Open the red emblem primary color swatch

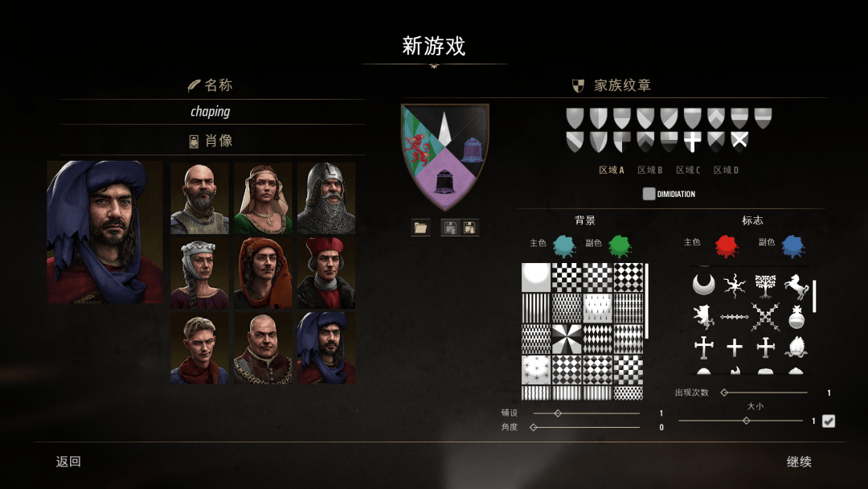[x=727, y=246]
